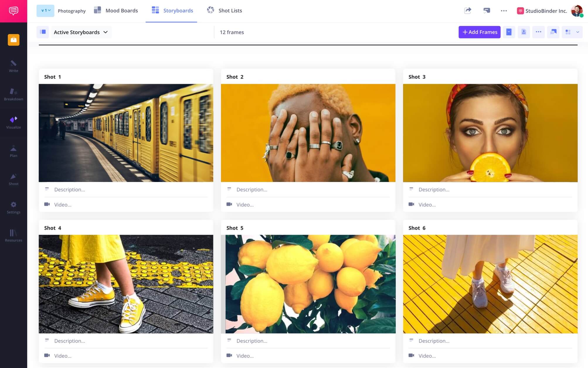Open the Write section in sidebar
588x368 pixels.
[x=13, y=66]
